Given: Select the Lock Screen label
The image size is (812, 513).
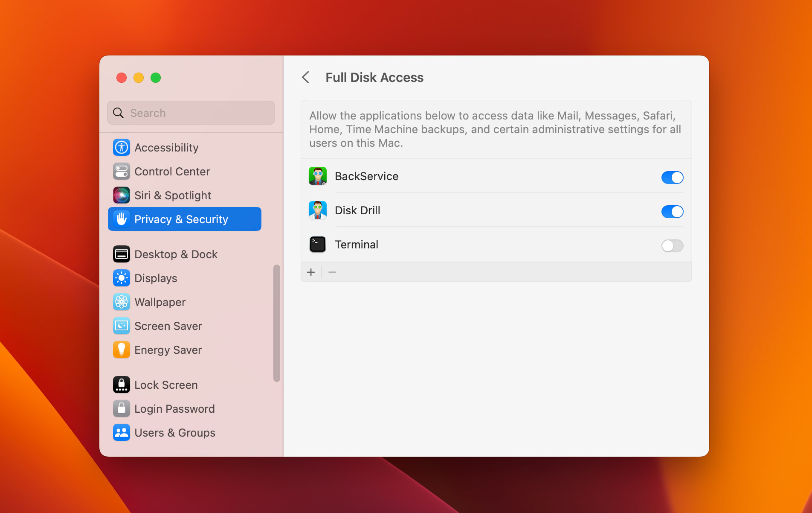Looking at the screenshot, I should pyautogui.click(x=166, y=385).
